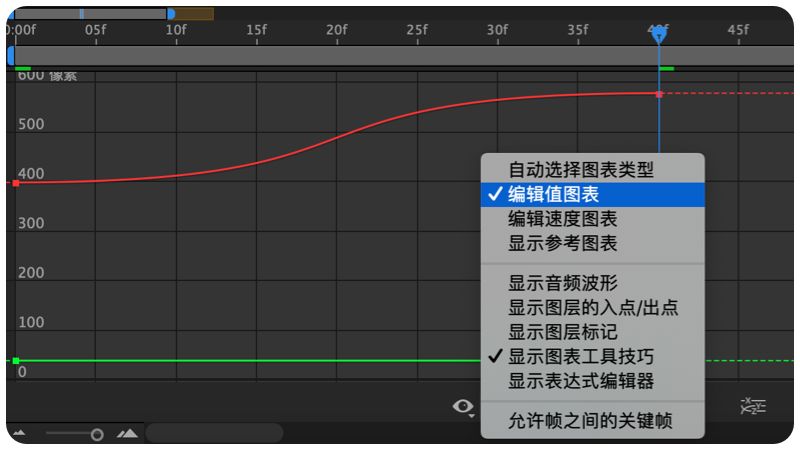
Task: Click the work area start handle
Action: click(11, 56)
